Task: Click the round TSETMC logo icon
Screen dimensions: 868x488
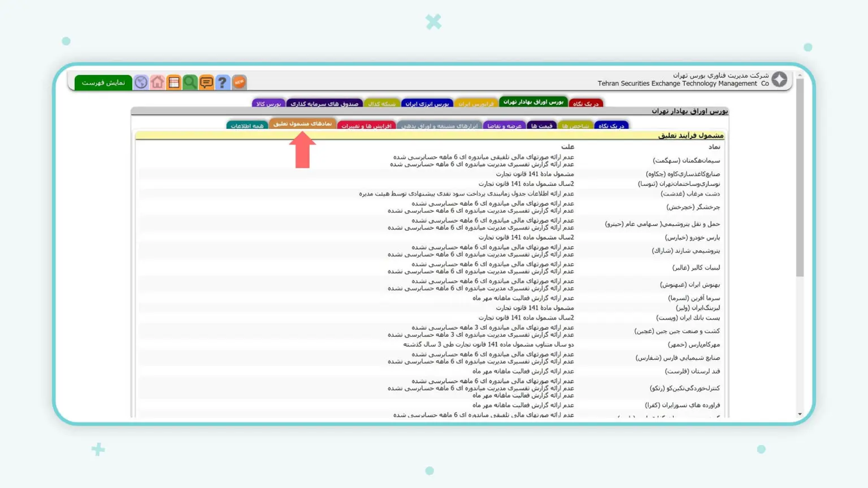Action: click(x=779, y=79)
